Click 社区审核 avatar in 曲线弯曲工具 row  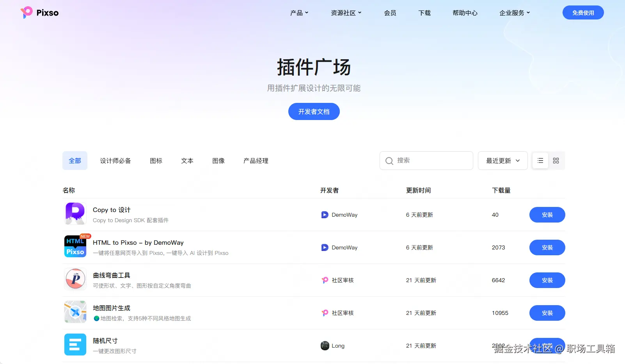[x=325, y=280]
